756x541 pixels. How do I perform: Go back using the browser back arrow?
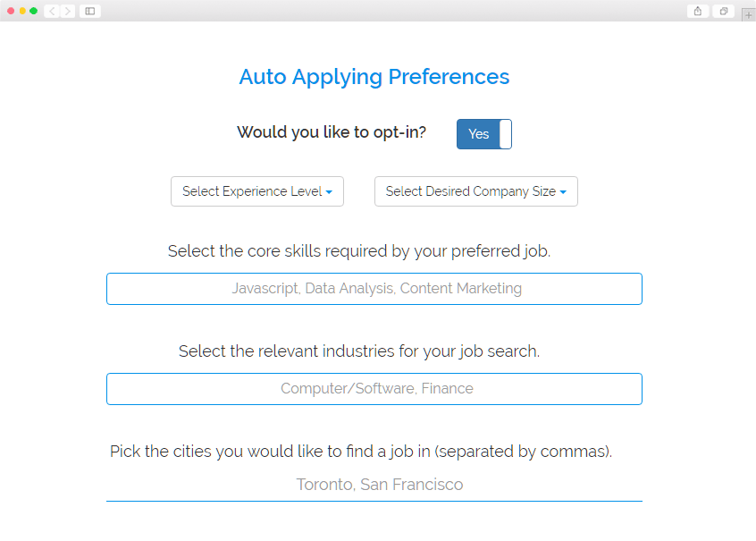52,11
